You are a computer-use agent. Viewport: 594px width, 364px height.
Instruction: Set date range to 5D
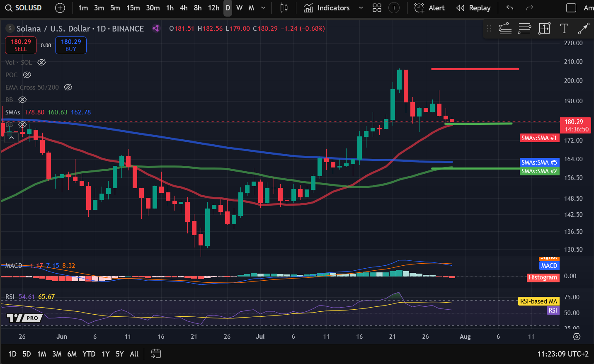27,354
